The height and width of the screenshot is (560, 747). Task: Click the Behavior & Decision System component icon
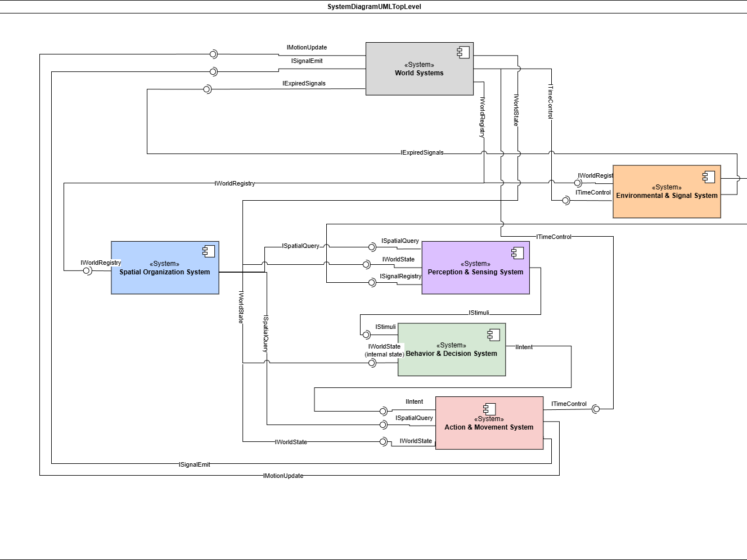493,335
